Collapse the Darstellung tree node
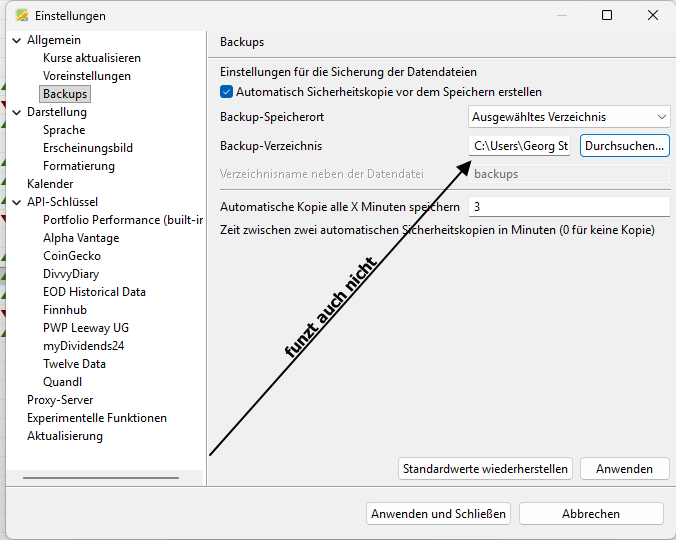The height and width of the screenshot is (540, 676). (17, 112)
